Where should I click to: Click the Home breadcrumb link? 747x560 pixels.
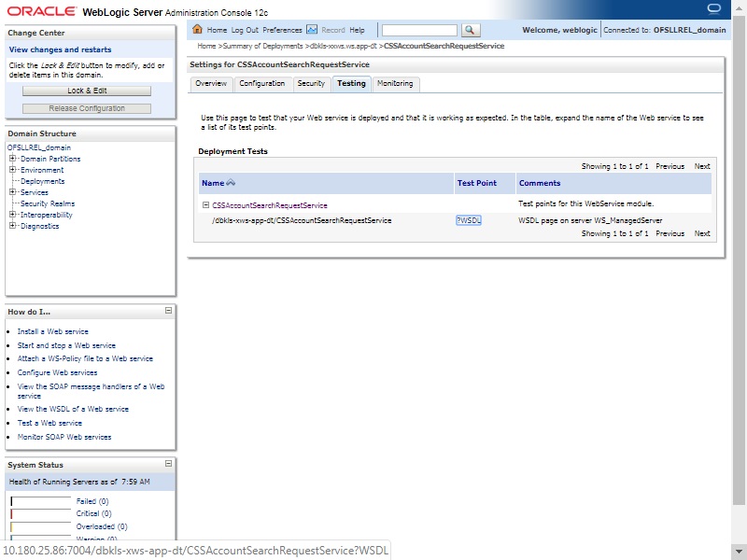tap(206, 46)
